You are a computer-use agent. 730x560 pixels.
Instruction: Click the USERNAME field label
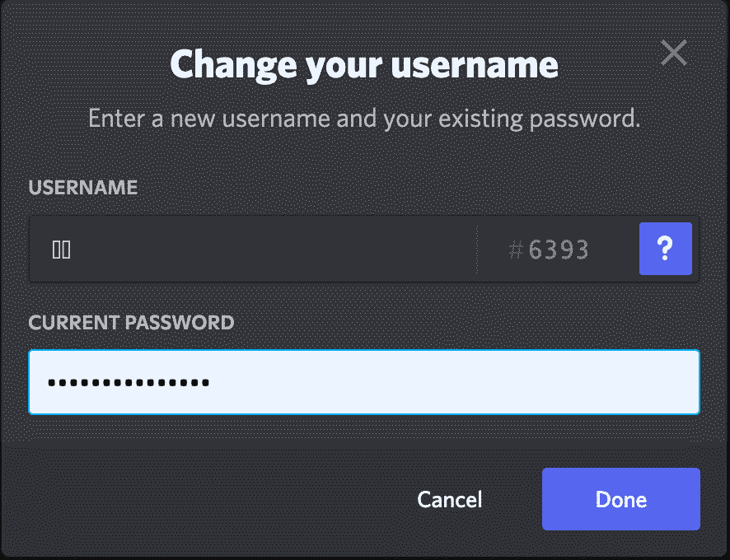point(82,188)
